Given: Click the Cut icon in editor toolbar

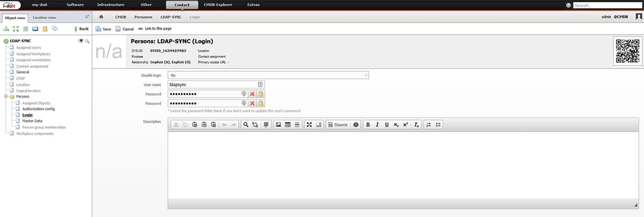Looking at the screenshot, I should (176, 125).
